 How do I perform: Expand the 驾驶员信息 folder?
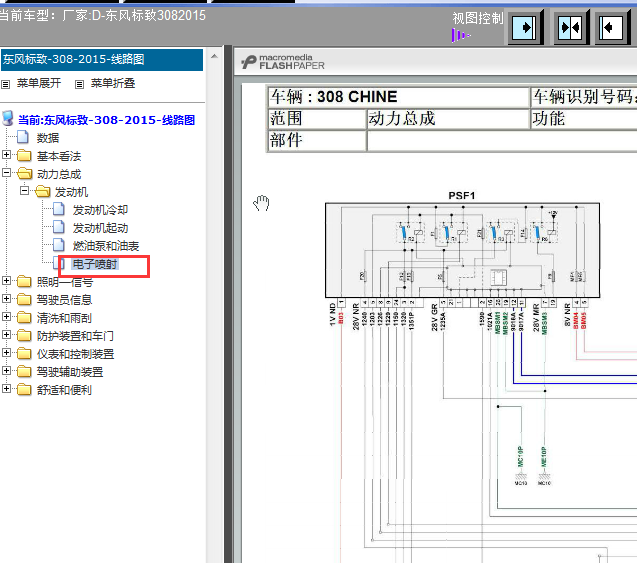[6, 299]
